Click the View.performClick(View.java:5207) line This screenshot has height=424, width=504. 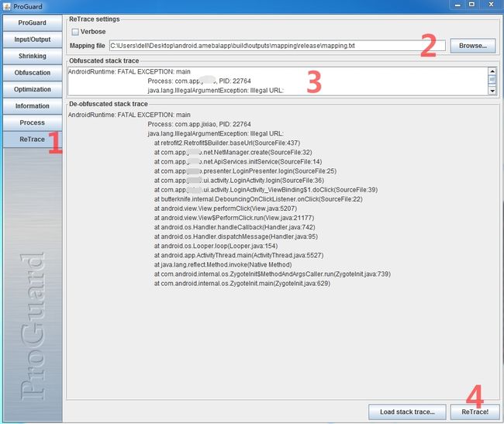226,209
